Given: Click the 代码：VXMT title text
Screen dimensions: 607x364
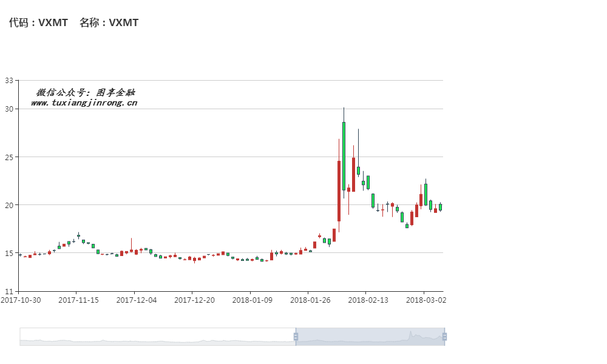Looking at the screenshot, I should (38, 23).
